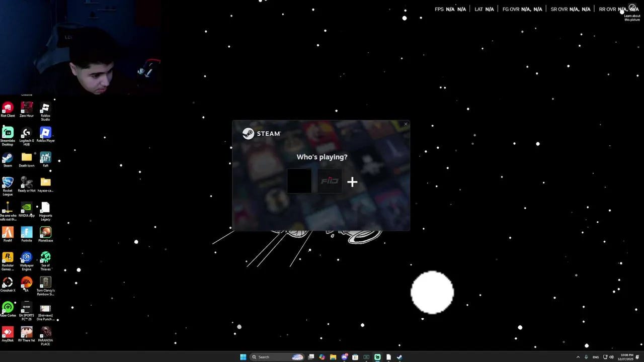644x362 pixels.
Task: Expand the hidden system tray icons
Action: pyautogui.click(x=578, y=357)
